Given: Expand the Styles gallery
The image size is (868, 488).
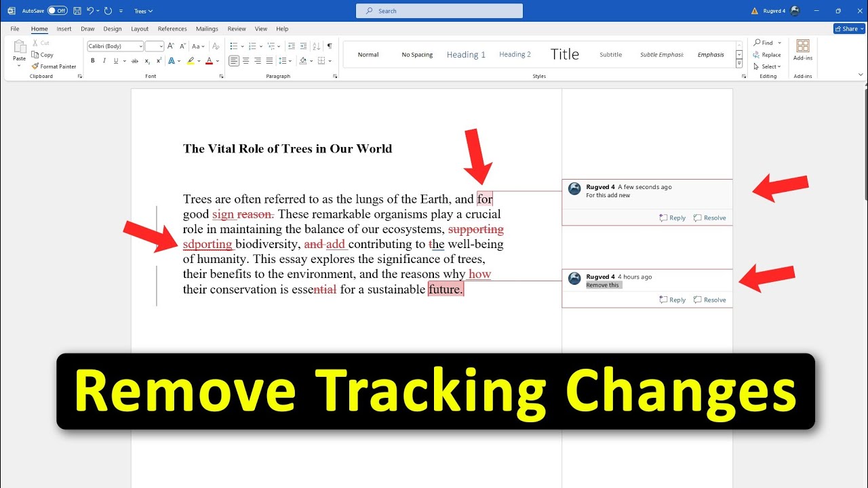Looking at the screenshot, I should (x=739, y=64).
